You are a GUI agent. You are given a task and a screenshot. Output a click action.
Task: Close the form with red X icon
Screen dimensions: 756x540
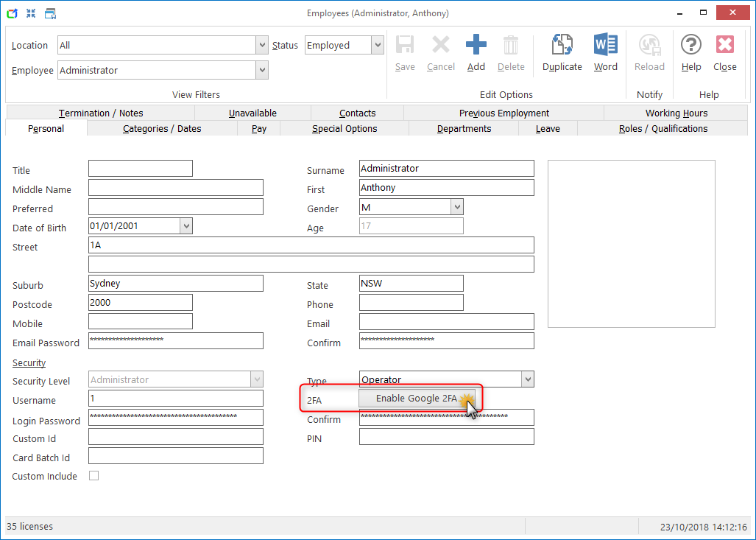(724, 45)
